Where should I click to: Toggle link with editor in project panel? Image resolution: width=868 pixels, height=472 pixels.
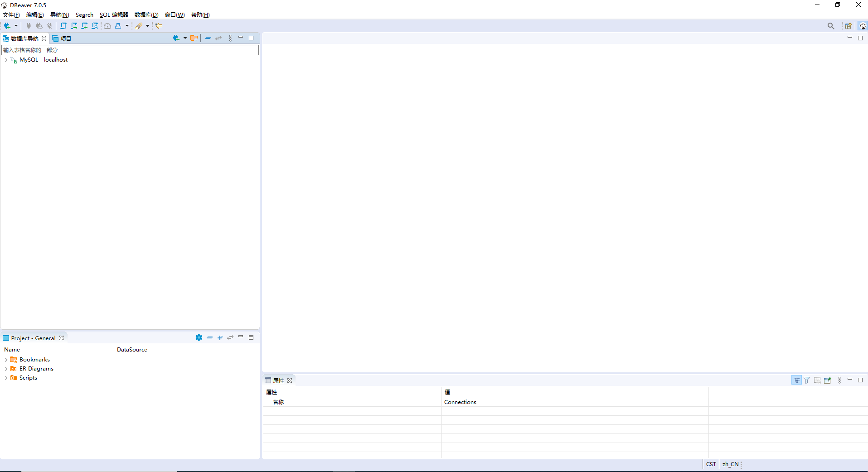click(230, 337)
